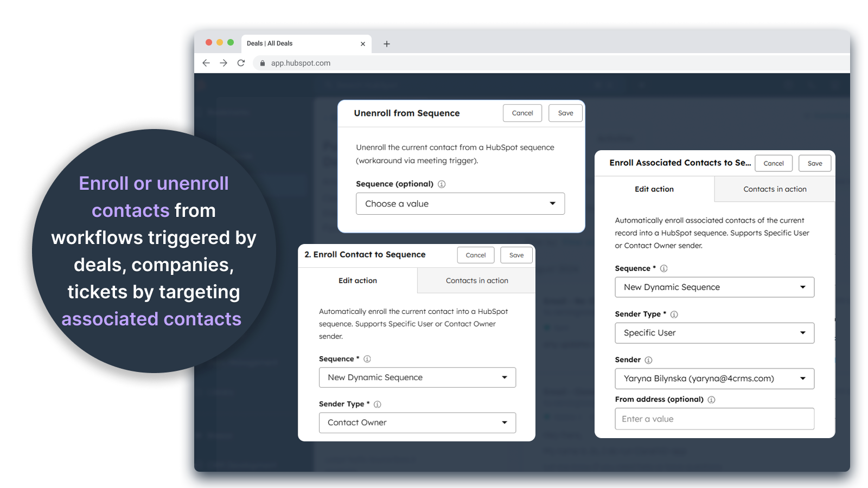Cancel the Enroll Associated Contacts action
The width and height of the screenshot is (868, 488).
774,163
